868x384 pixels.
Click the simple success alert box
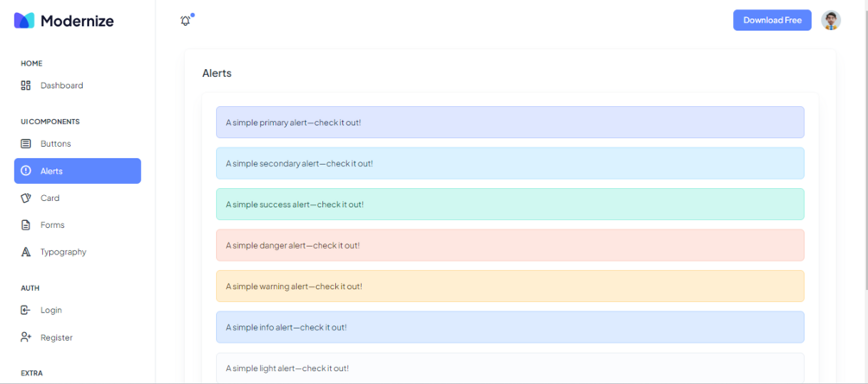(510, 205)
